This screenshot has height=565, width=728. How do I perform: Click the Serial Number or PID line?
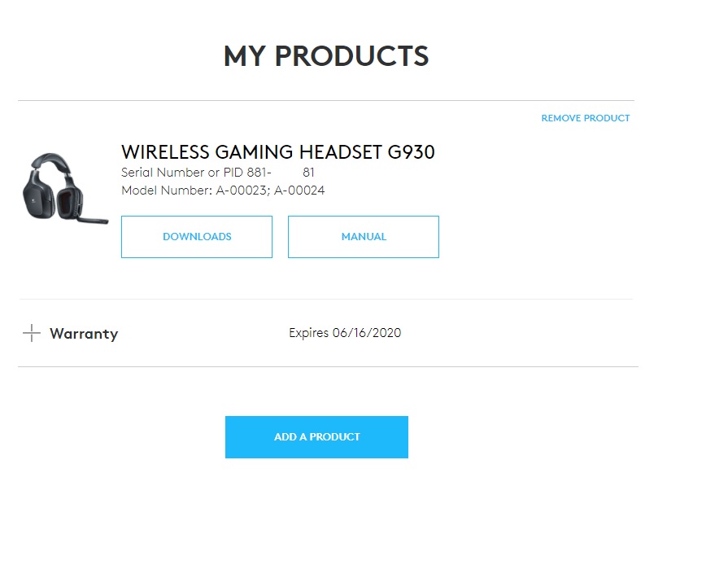tap(218, 173)
